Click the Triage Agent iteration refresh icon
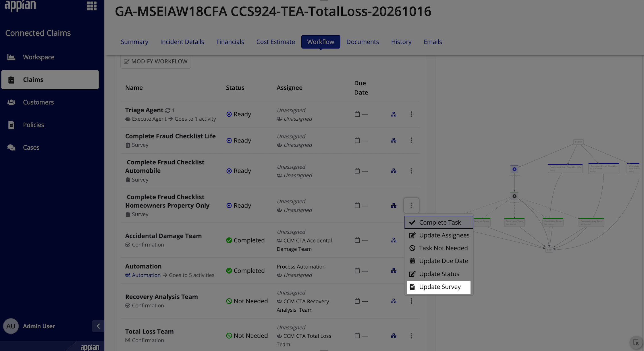The width and height of the screenshot is (644, 351). click(x=168, y=110)
